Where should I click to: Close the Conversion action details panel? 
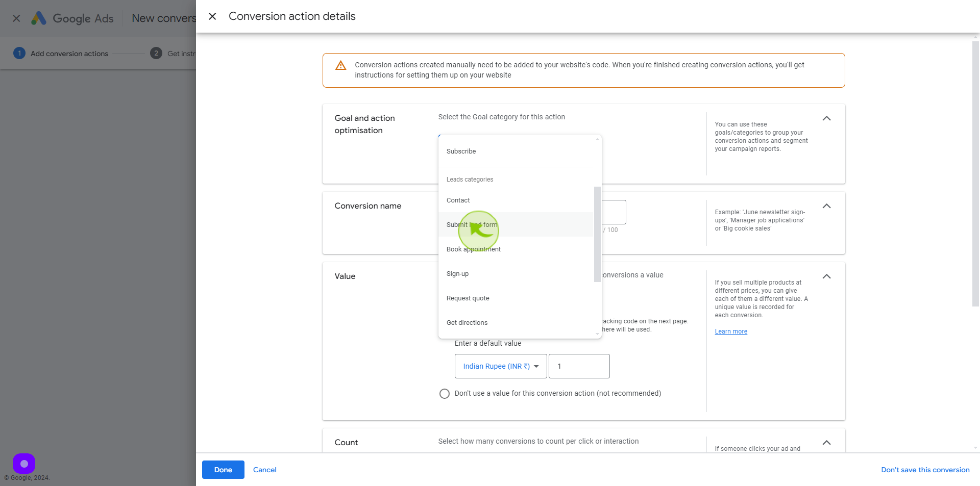point(212,16)
